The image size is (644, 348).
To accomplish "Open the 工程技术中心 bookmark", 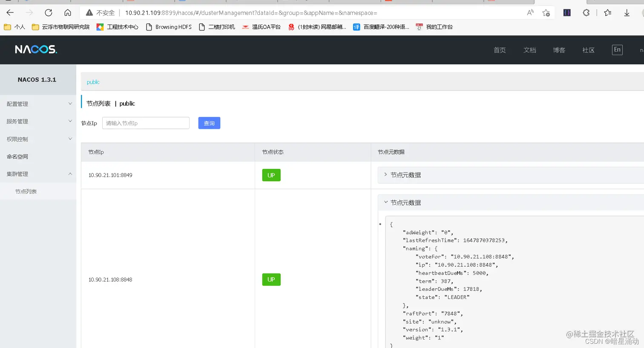I will (118, 27).
